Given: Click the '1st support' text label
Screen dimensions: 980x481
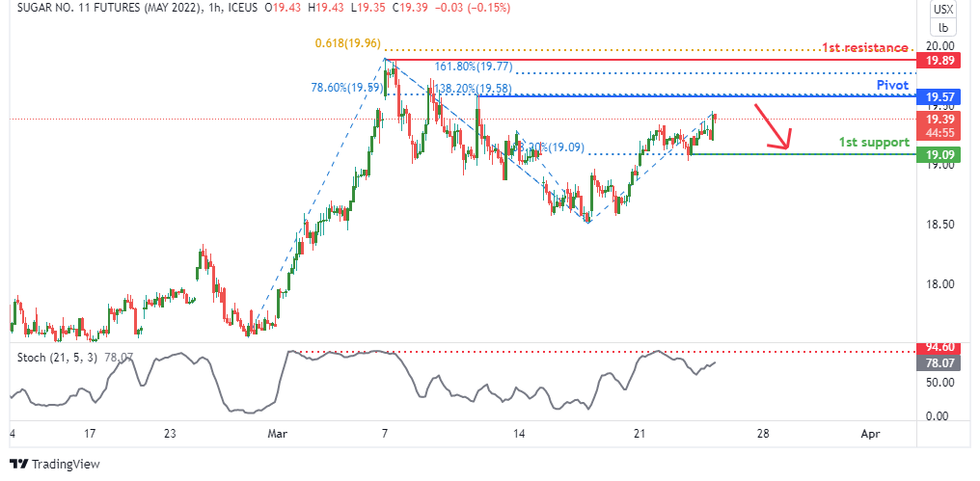Looking at the screenshot, I should click(x=874, y=142).
